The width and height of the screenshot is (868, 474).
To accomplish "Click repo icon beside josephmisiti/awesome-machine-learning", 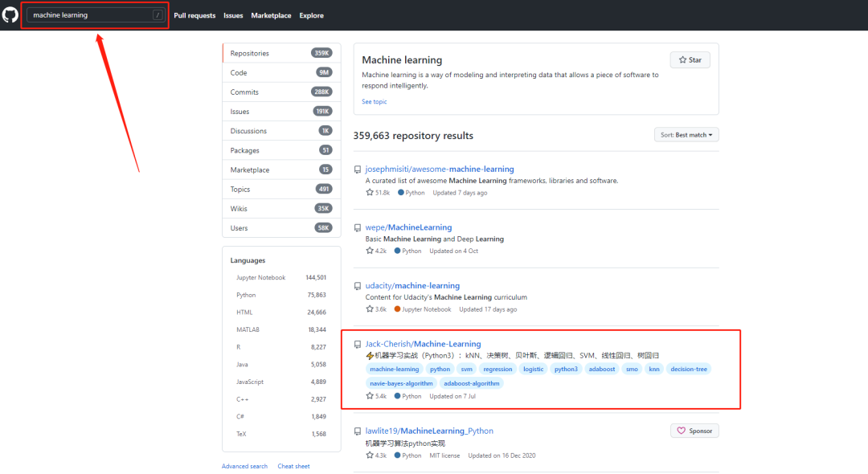I will tap(358, 170).
